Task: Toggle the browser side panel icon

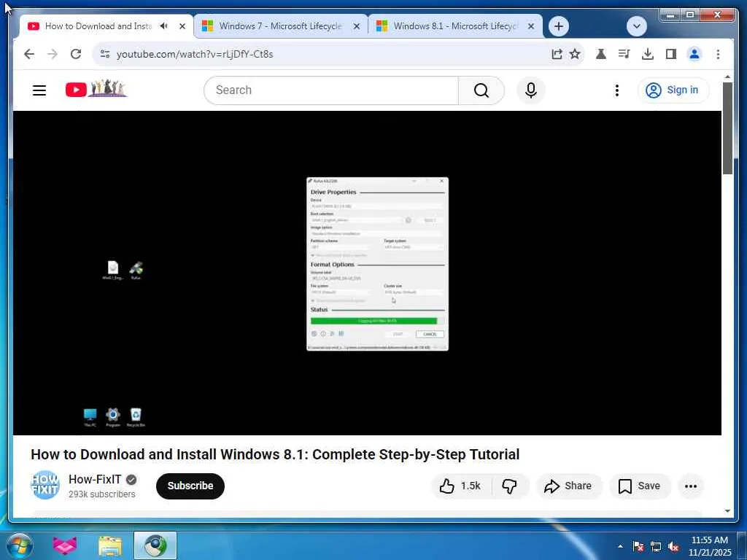Action: tap(671, 54)
